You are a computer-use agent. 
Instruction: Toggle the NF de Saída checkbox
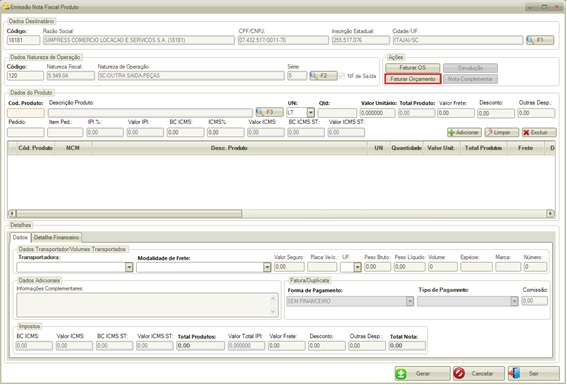pos(342,76)
